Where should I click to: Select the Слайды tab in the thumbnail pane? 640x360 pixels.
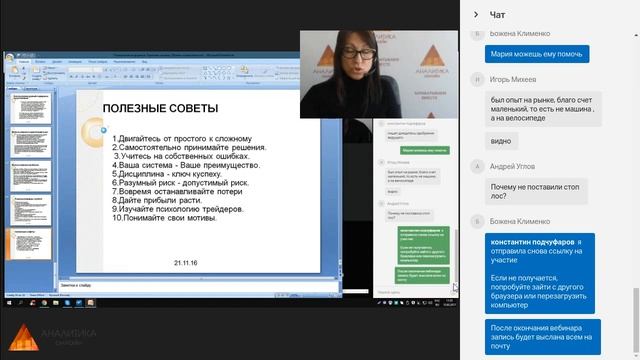point(13,89)
